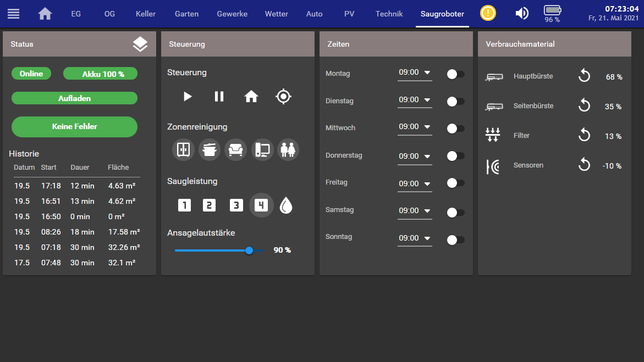Toggle the Freitag cleaning schedule
This screenshot has height=362, width=644.
455,183
